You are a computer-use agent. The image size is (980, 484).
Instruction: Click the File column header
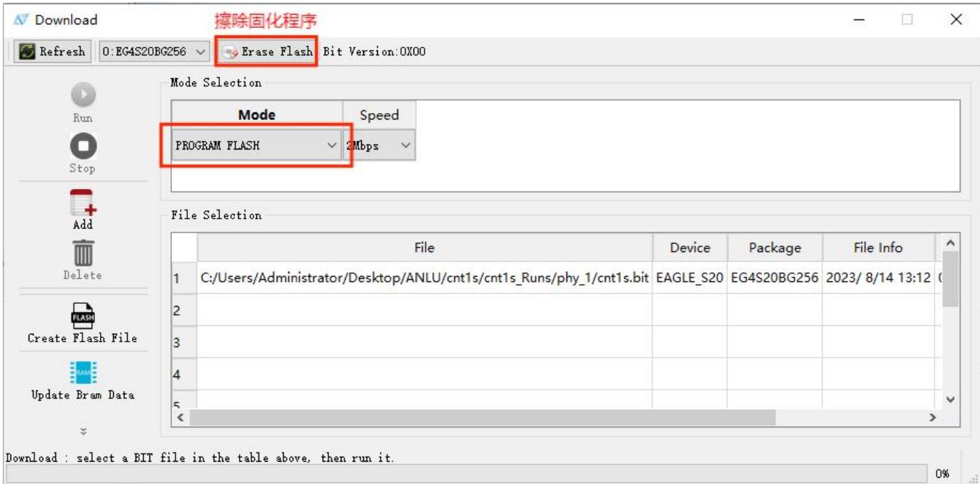(x=425, y=248)
